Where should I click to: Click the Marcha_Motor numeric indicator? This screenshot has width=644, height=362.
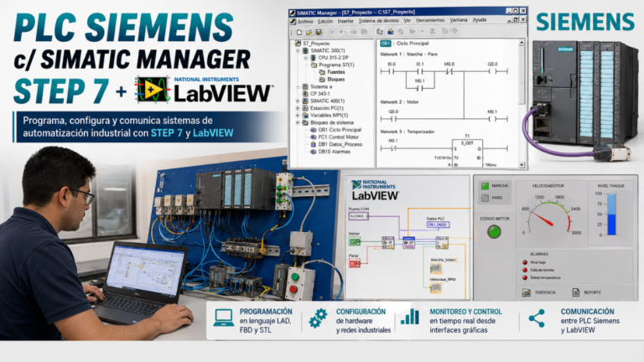(436, 268)
